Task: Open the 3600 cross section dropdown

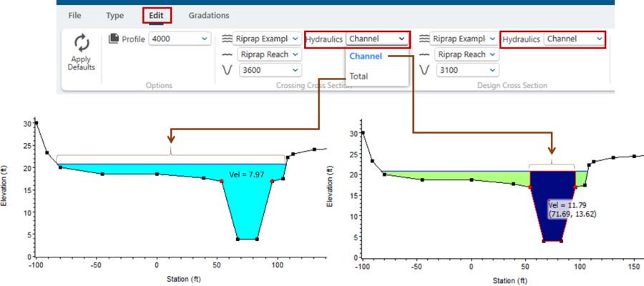Action: 270,70
